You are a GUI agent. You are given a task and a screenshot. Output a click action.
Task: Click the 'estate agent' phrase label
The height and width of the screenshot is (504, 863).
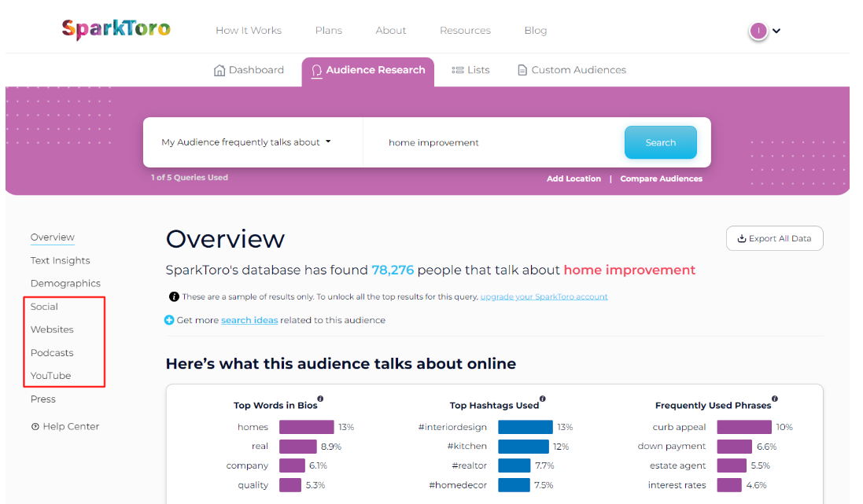[x=677, y=465]
